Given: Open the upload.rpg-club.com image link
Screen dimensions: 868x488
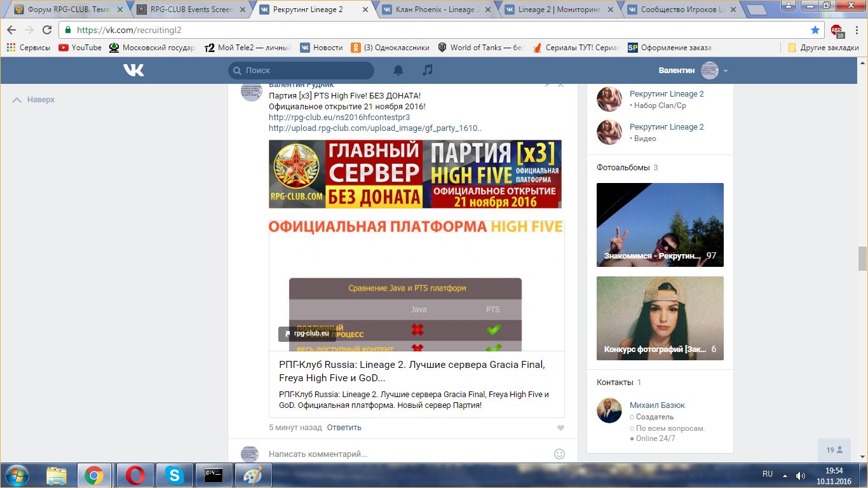Looking at the screenshot, I should (x=375, y=128).
